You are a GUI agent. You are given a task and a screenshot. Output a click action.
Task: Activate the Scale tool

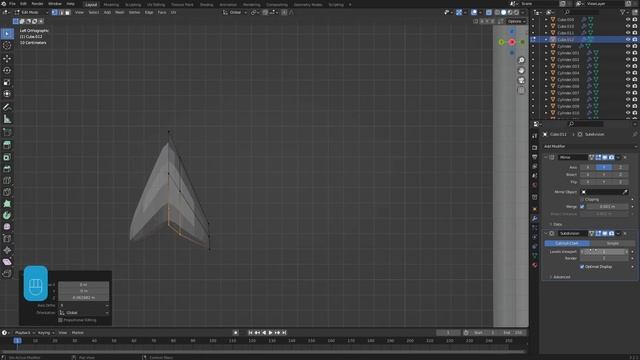[7, 82]
